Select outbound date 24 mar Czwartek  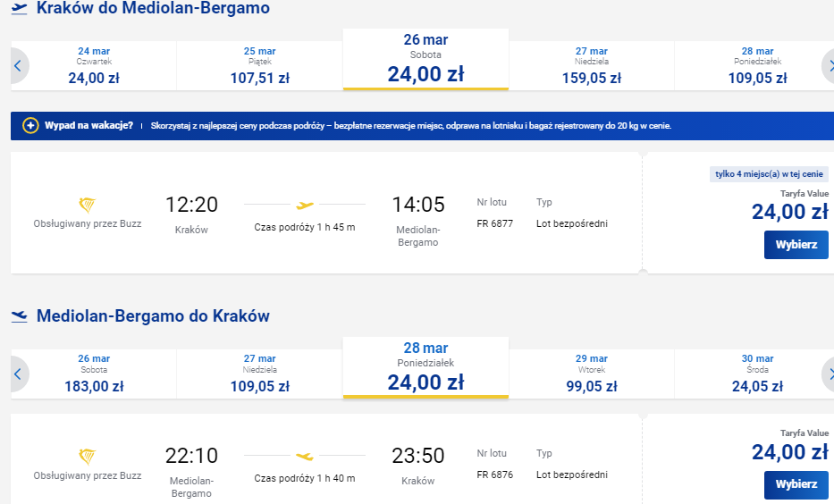[x=94, y=66]
